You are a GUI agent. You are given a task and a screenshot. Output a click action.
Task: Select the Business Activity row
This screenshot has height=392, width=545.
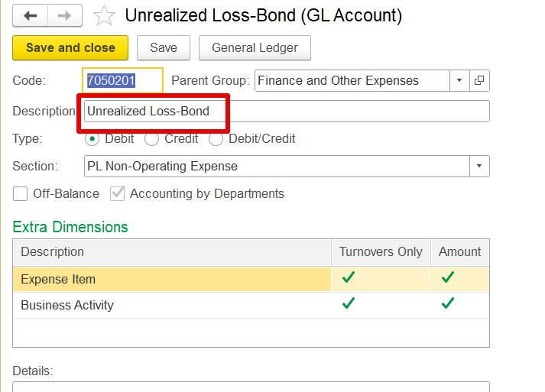click(251, 305)
